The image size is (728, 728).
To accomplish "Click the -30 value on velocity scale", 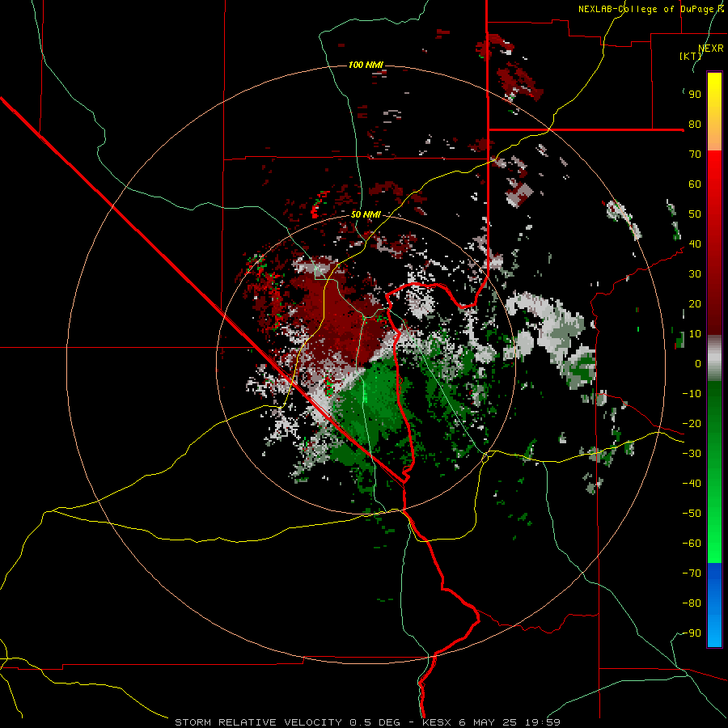I will coord(692,454).
